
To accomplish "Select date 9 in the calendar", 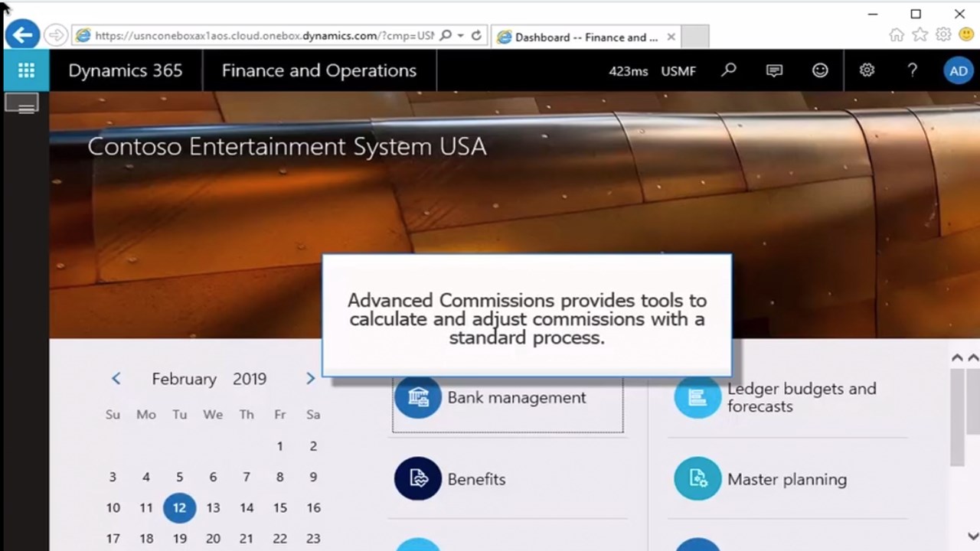I will click(313, 477).
